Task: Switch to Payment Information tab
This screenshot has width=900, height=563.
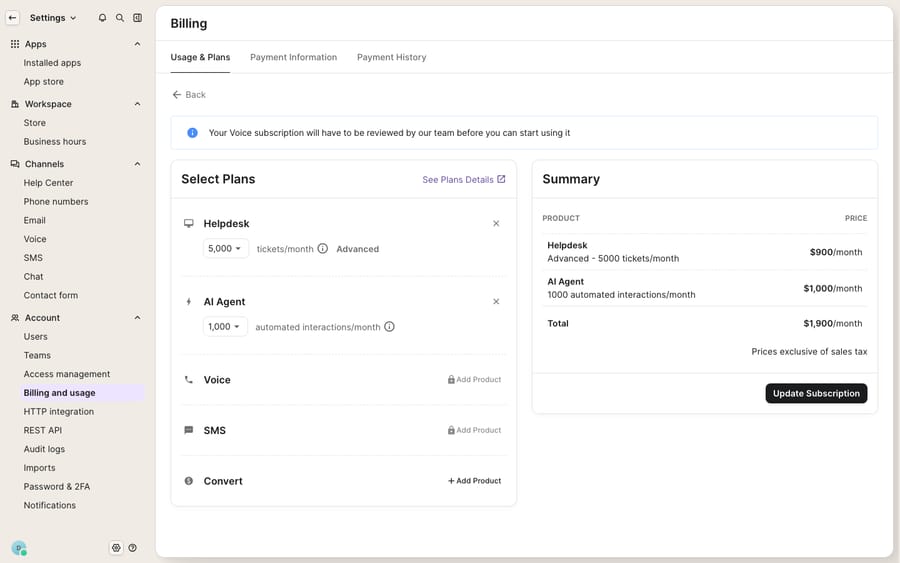Action: (x=293, y=57)
